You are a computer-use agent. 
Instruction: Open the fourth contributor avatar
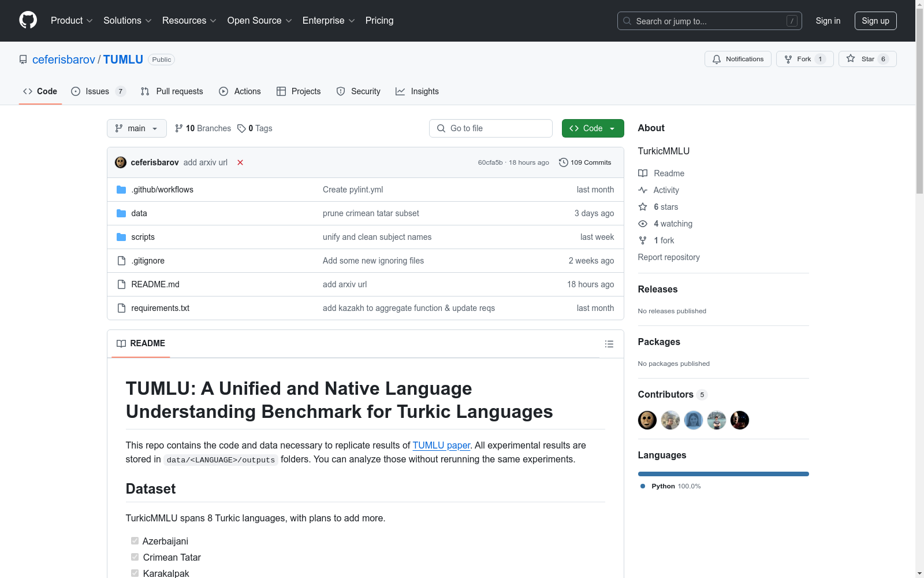click(717, 420)
